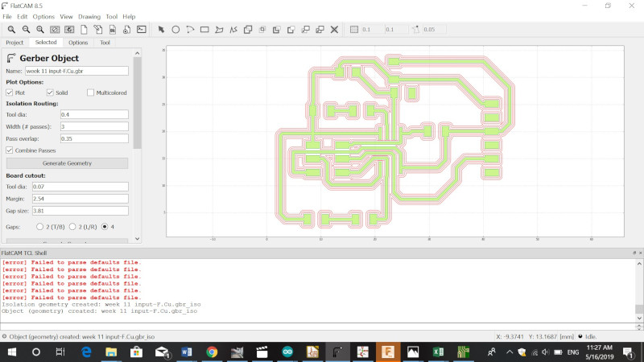Image resolution: width=644 pixels, height=362 pixels.
Task: Click the Width (# passes) field
Action: pyautogui.click(x=94, y=126)
